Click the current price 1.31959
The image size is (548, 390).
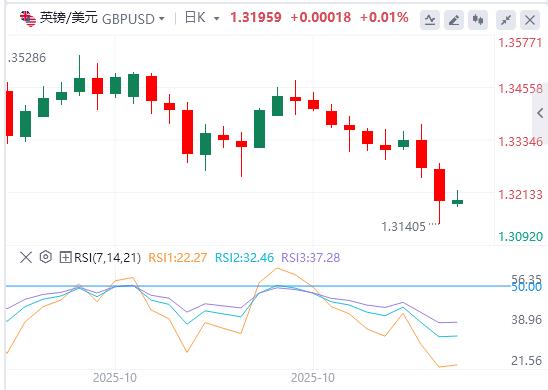(256, 17)
